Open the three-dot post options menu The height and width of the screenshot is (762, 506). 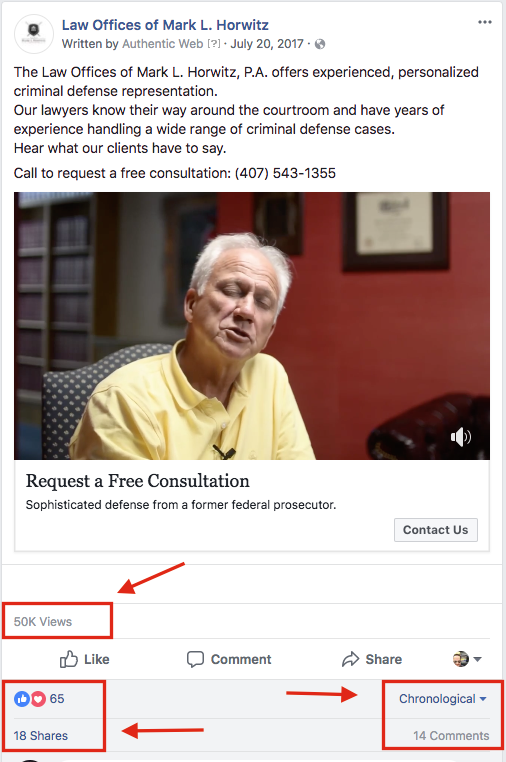pos(485,22)
